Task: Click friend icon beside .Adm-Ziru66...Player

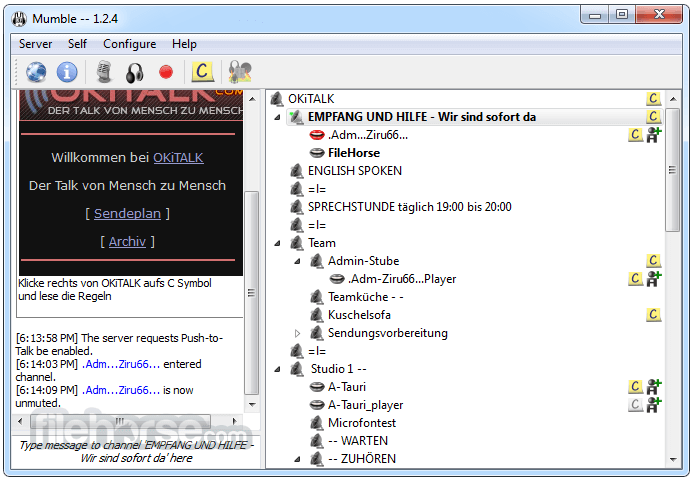Action: pyautogui.click(x=654, y=279)
